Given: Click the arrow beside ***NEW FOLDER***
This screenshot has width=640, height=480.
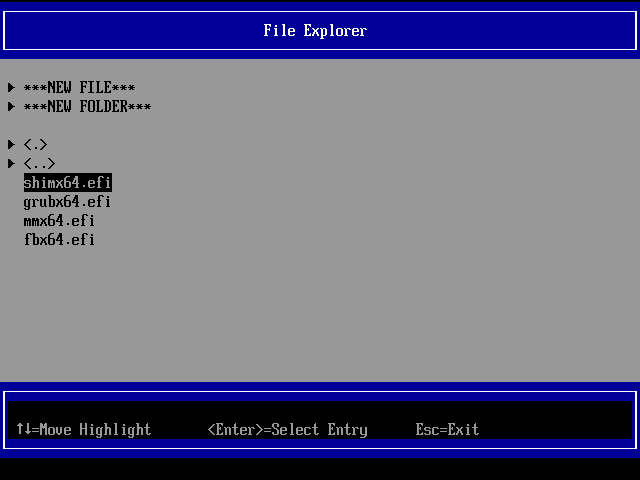Looking at the screenshot, I should pyautogui.click(x=11, y=107).
